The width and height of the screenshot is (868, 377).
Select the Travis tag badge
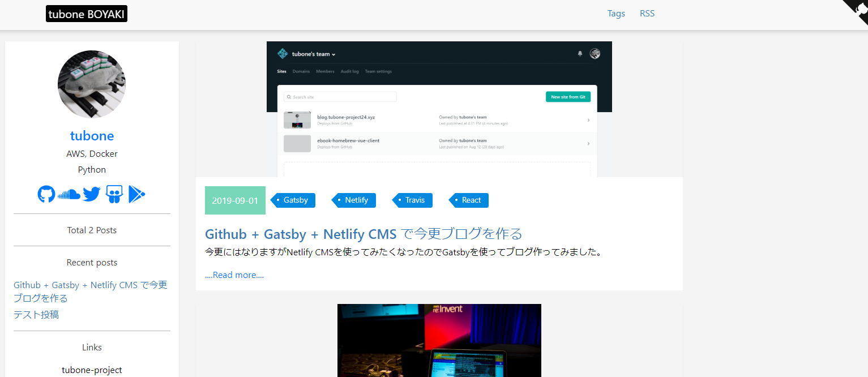413,200
